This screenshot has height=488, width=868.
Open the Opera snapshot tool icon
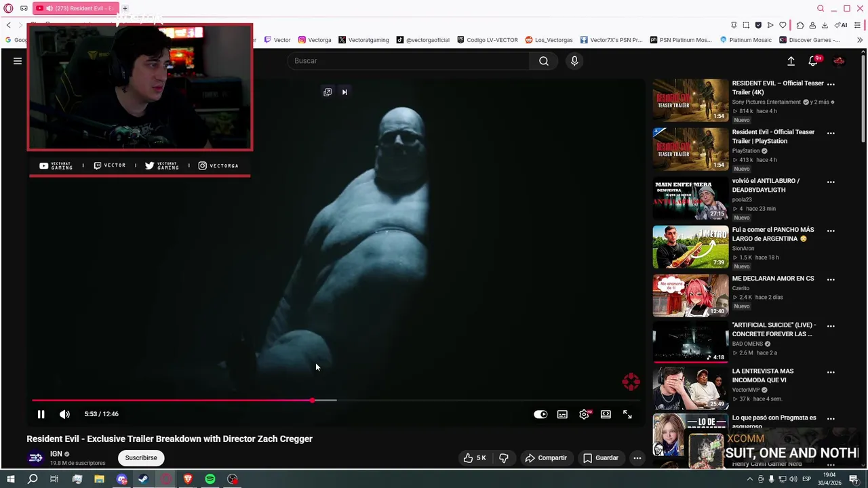click(746, 25)
